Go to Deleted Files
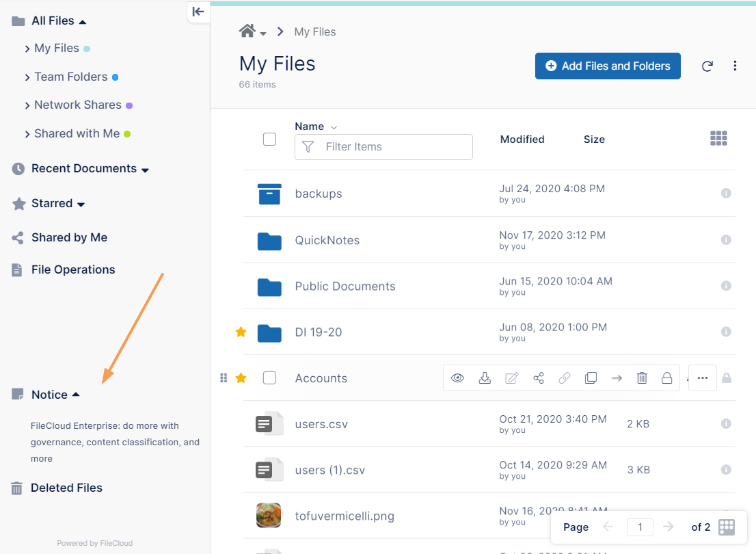This screenshot has height=554, width=756. [x=66, y=488]
